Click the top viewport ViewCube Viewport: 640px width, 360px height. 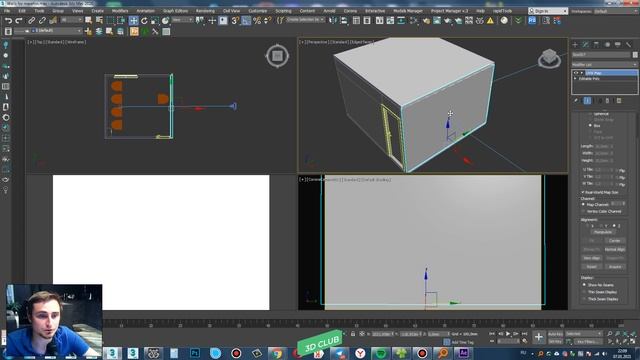(x=277, y=56)
